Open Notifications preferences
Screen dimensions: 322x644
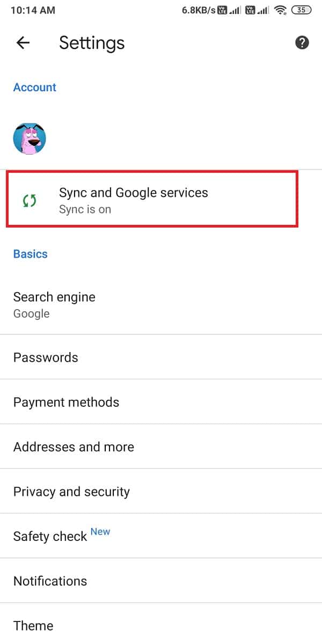coord(50,581)
